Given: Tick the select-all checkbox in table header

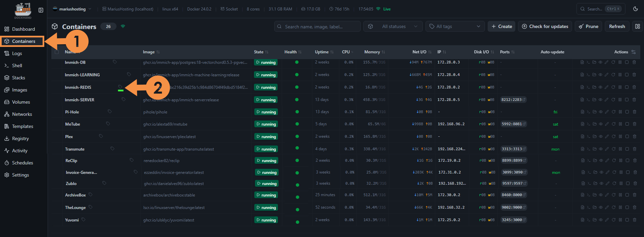Looking at the screenshot, I should click(x=57, y=52).
